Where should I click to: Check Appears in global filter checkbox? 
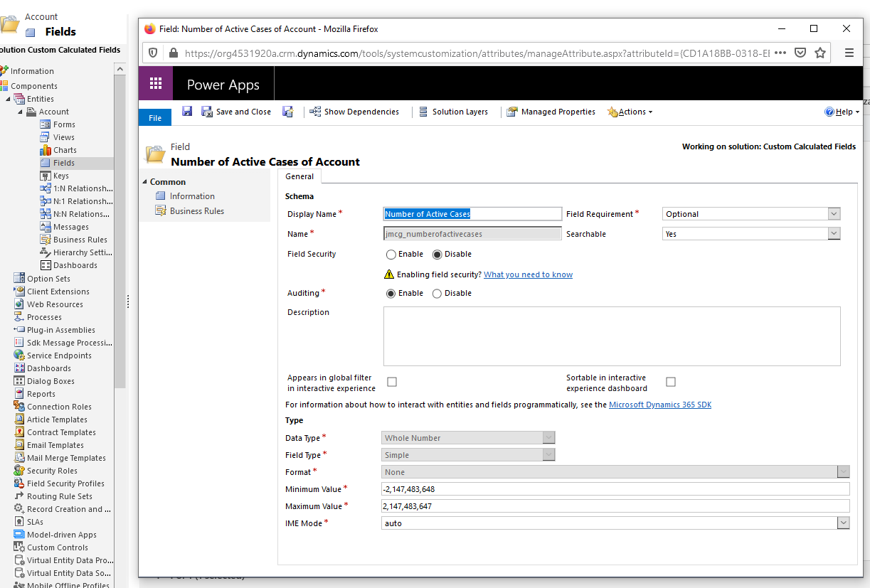392,383
